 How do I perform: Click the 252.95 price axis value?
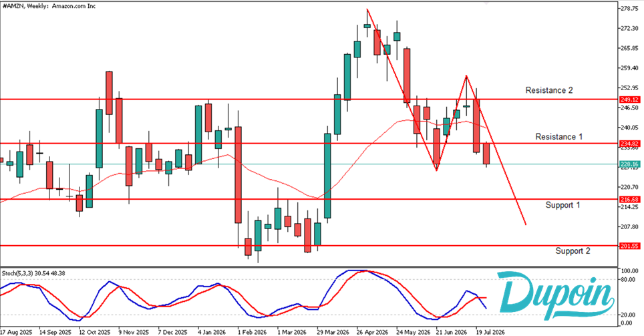coord(629,88)
